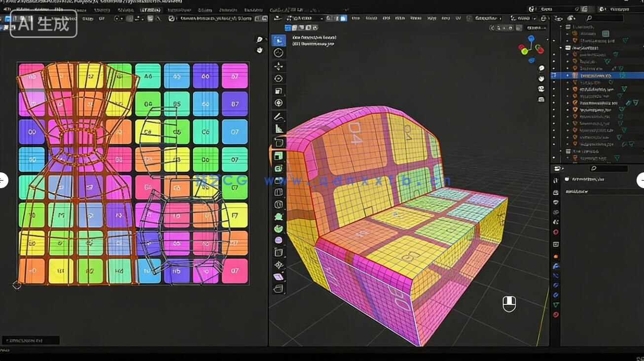Select the Rotate tool in the viewport toolbar
The image size is (644, 361).
pos(279,79)
